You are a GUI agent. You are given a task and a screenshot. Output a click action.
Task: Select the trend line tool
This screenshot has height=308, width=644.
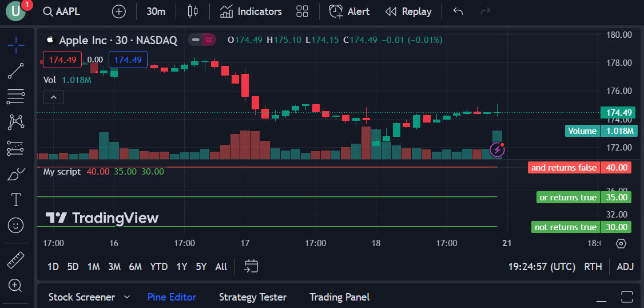tap(16, 71)
